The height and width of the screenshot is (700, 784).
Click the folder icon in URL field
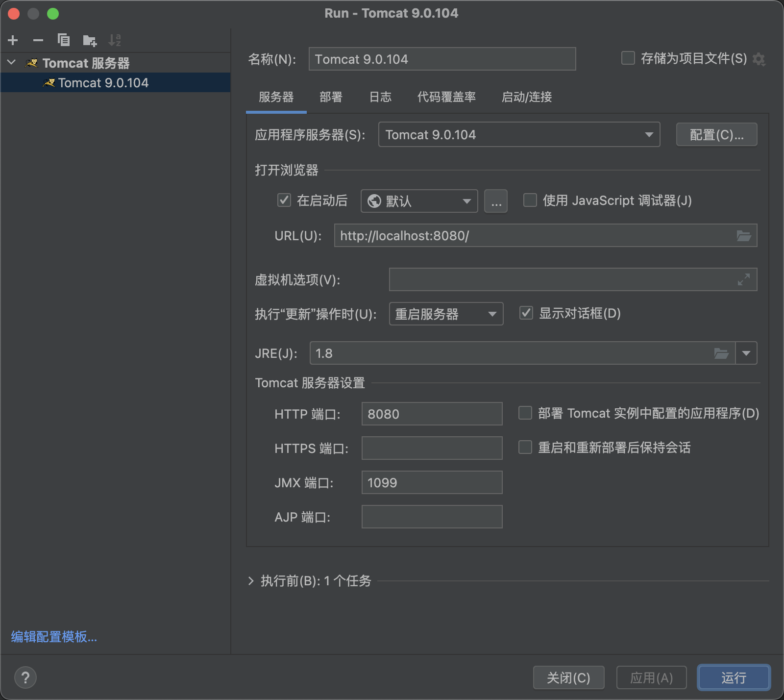pos(744,236)
